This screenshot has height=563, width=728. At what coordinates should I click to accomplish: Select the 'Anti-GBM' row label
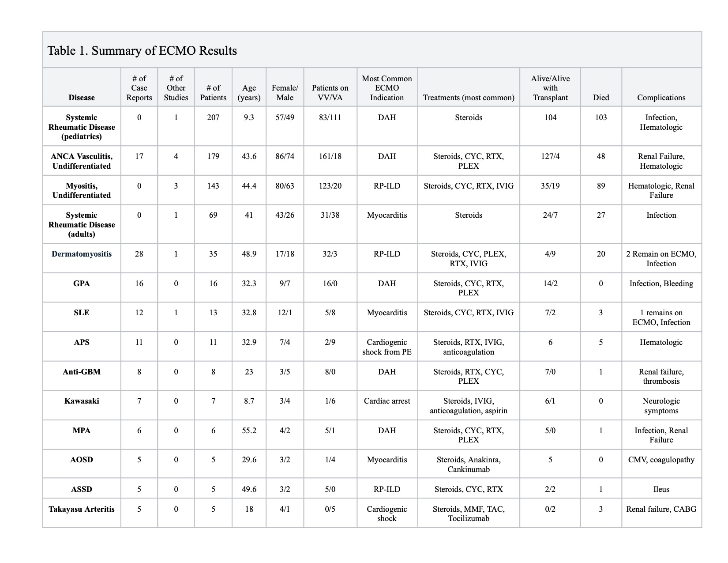point(82,372)
